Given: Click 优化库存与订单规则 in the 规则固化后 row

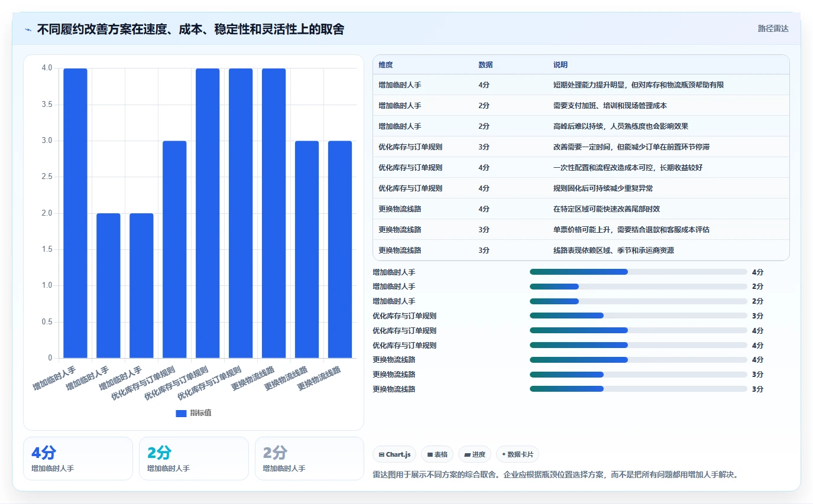Looking at the screenshot, I should point(410,188).
